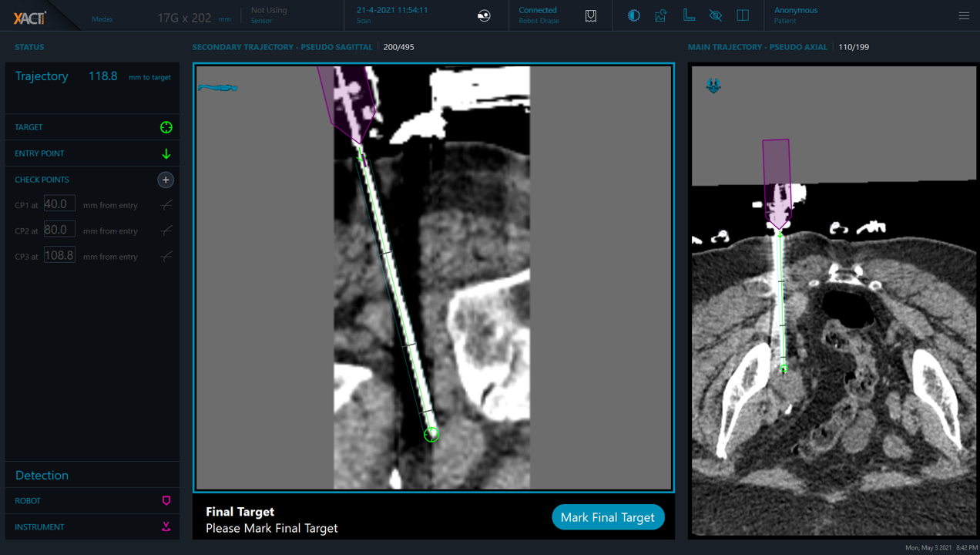This screenshot has height=555, width=980.
Task: Click the green Target crosshair icon
Action: pos(166,127)
